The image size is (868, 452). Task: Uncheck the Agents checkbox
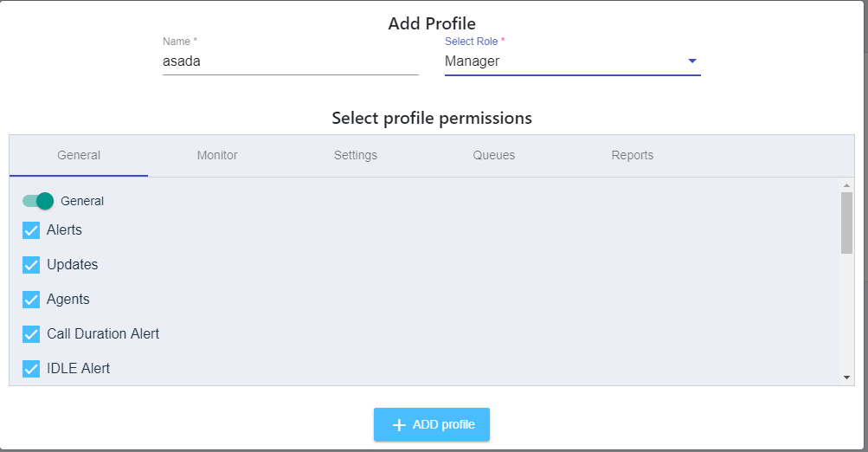(31, 300)
